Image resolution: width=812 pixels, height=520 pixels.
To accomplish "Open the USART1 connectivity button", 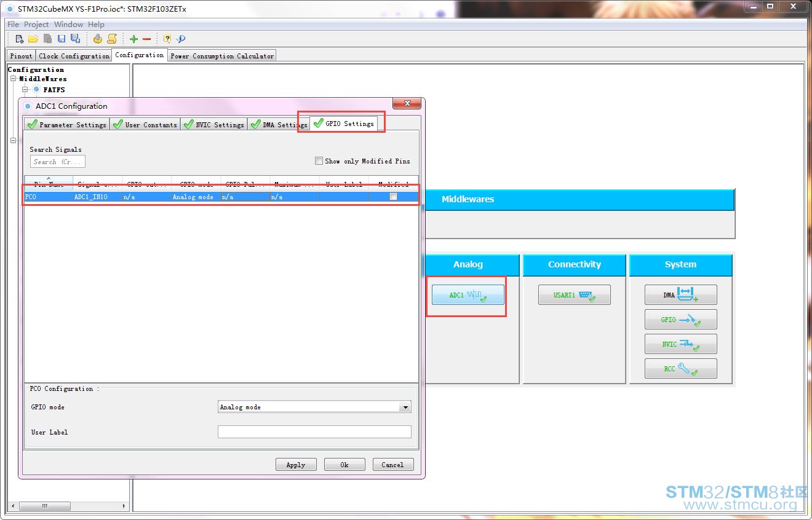I will [575, 295].
